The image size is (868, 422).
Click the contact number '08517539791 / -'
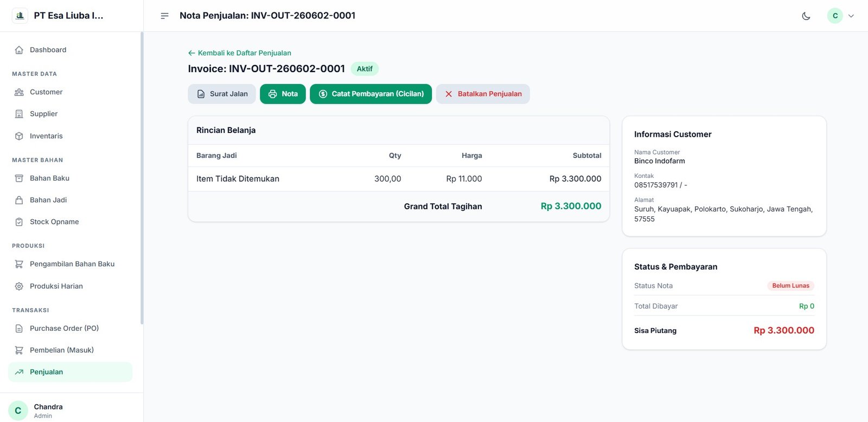[x=661, y=185]
